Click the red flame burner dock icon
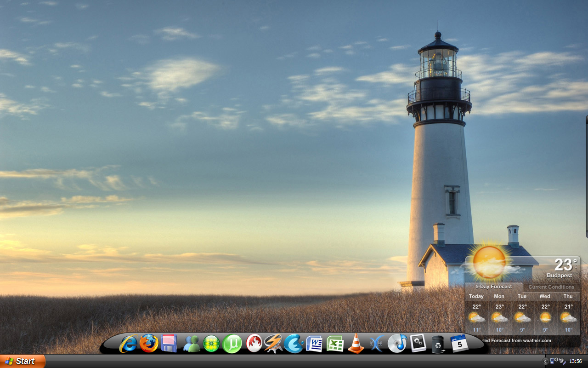 254,344
